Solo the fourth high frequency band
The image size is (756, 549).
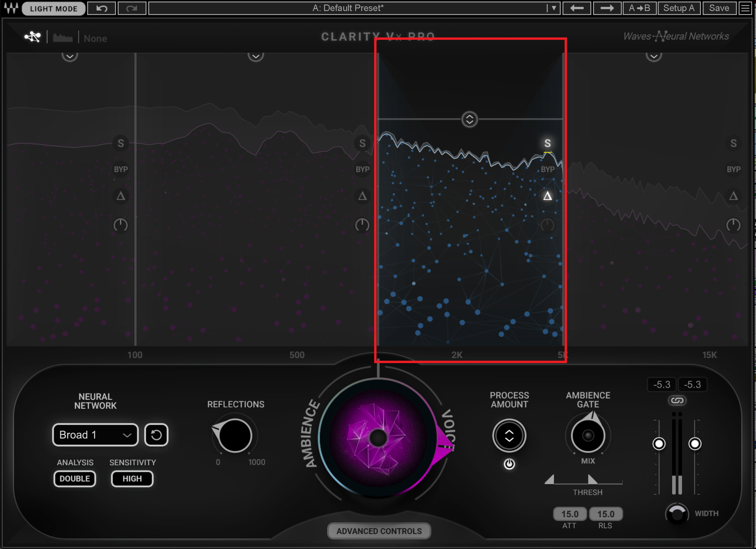click(733, 143)
